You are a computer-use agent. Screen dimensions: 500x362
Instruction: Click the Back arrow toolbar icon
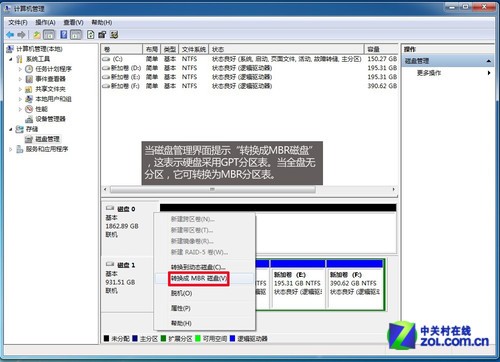10,34
